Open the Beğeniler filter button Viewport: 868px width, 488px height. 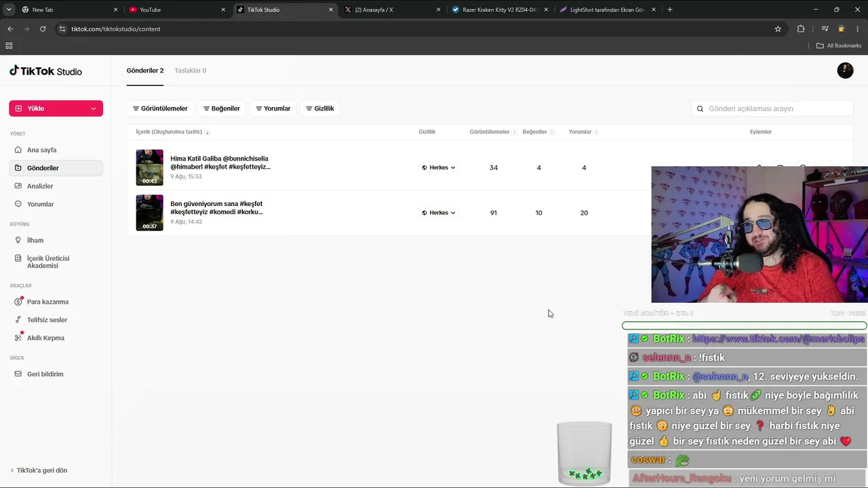(x=222, y=108)
